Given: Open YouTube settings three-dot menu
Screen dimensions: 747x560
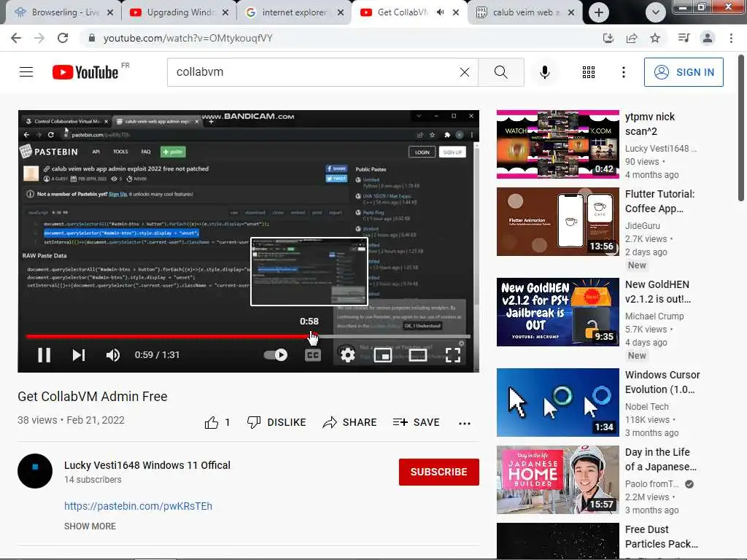Looking at the screenshot, I should click(x=624, y=72).
